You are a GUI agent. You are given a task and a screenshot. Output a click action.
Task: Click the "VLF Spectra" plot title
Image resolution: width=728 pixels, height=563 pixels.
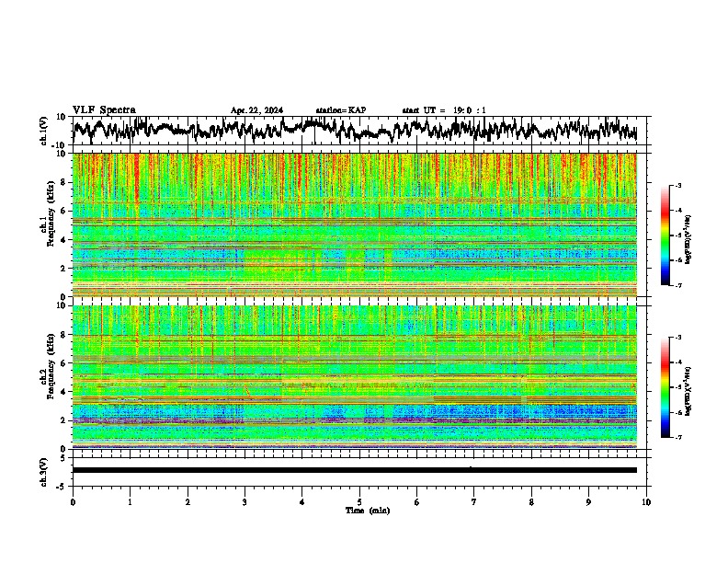coord(104,110)
